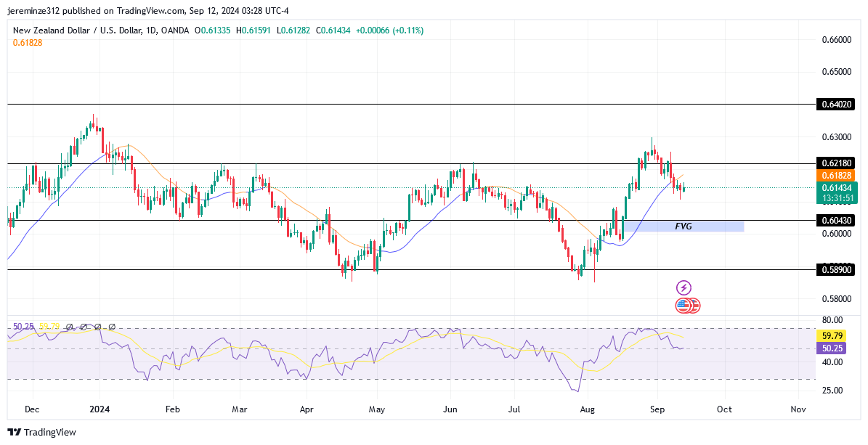Select the blue FVG rectangle drawing
The height and width of the screenshot is (445, 868).
coord(683,226)
